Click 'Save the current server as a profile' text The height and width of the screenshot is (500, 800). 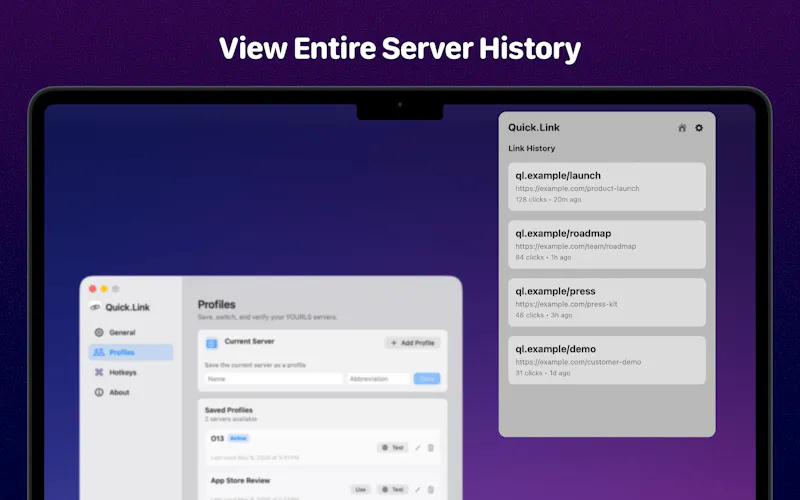255,365
